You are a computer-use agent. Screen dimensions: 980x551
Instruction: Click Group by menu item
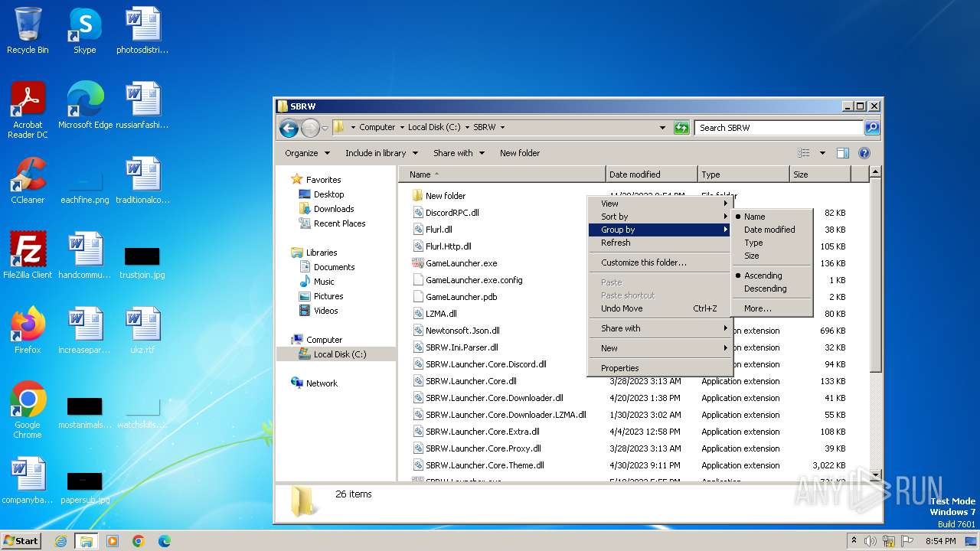(660, 230)
